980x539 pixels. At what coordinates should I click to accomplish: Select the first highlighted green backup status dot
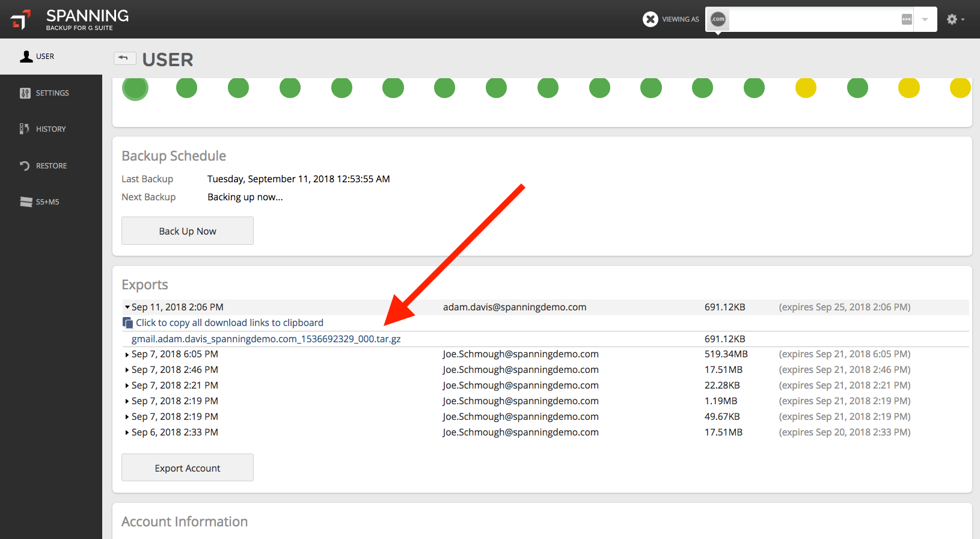pyautogui.click(x=135, y=88)
